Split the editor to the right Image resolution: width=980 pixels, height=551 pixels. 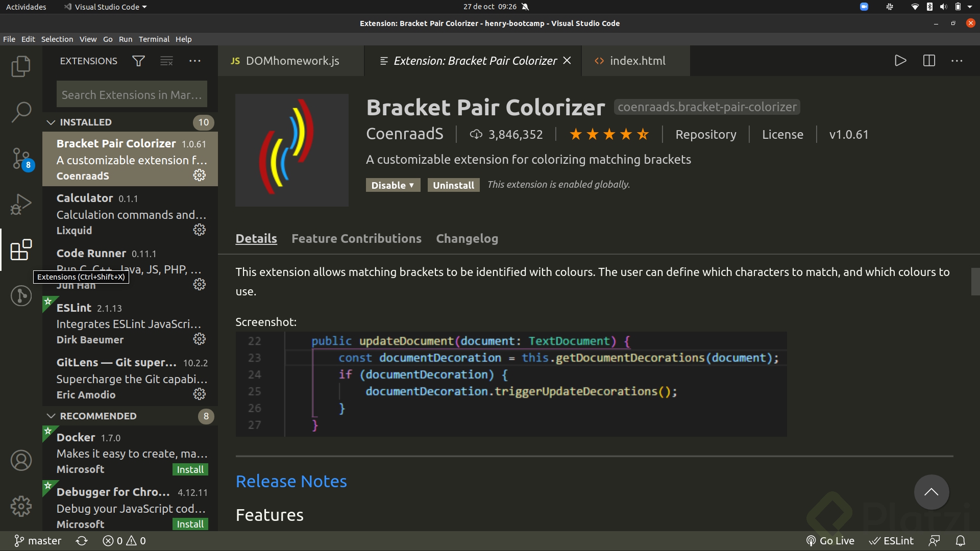[x=929, y=61]
